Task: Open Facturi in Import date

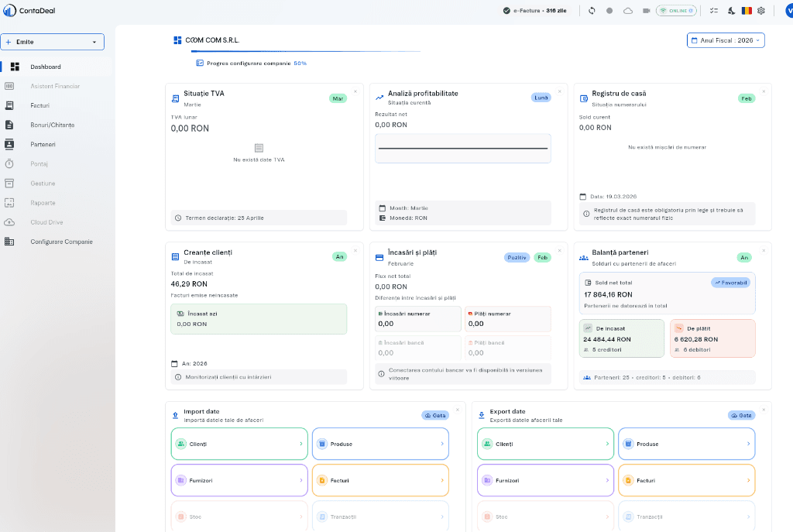Action: point(380,480)
